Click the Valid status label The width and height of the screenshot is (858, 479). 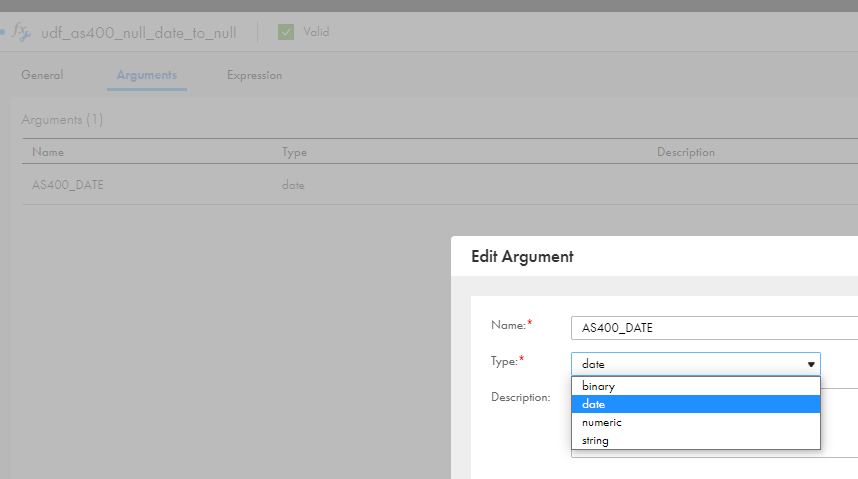point(316,32)
